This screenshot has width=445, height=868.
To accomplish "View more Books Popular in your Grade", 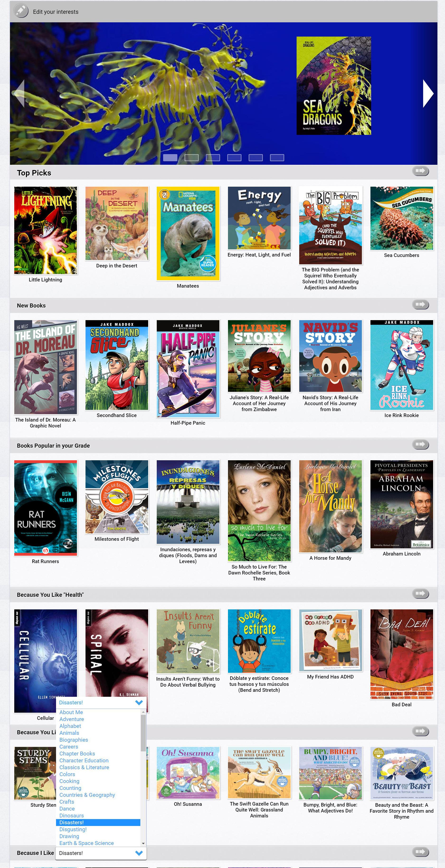I will 420,444.
